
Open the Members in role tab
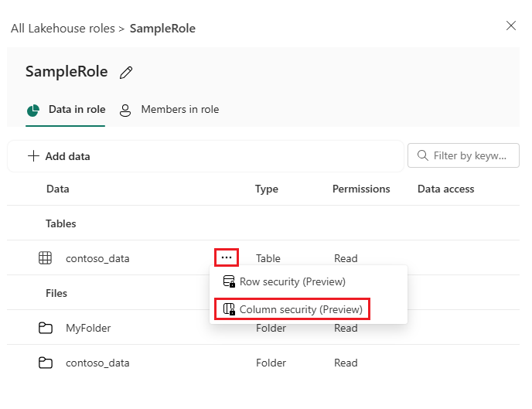point(169,110)
